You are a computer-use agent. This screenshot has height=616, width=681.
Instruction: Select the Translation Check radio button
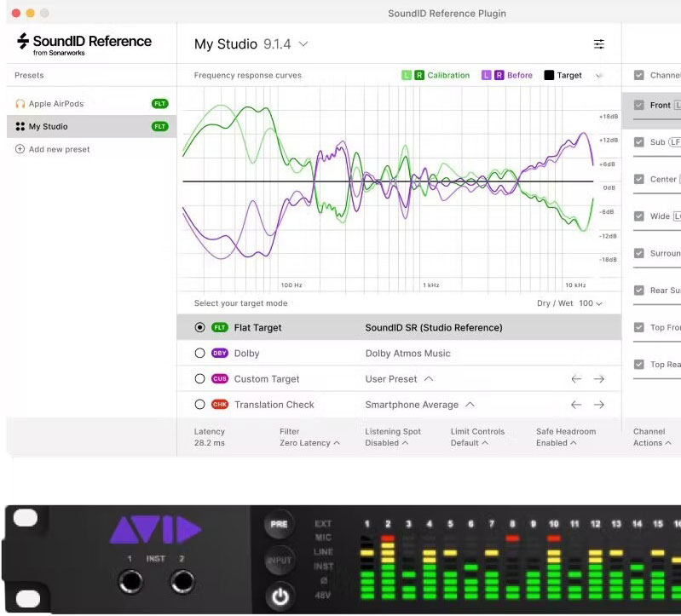click(x=199, y=404)
